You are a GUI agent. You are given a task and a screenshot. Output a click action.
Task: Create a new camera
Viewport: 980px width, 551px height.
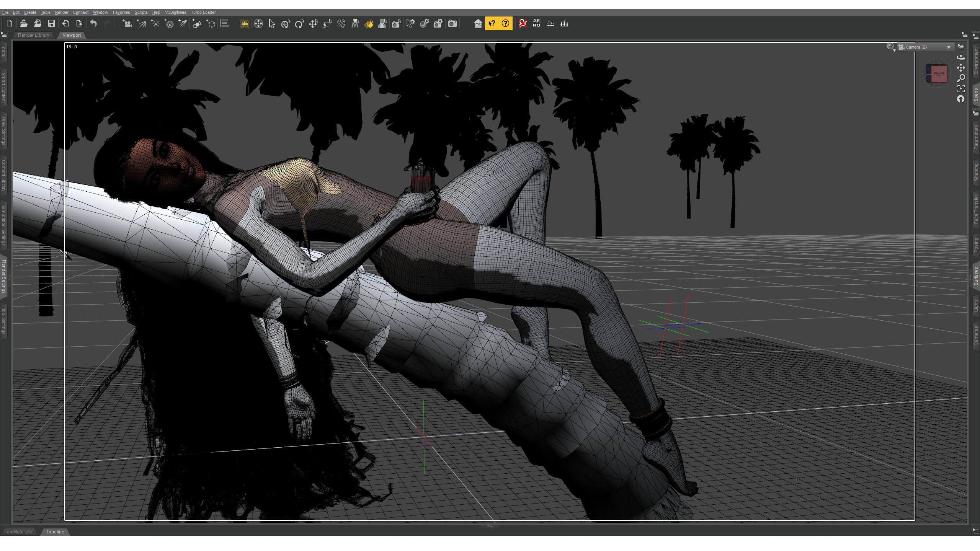[x=127, y=24]
